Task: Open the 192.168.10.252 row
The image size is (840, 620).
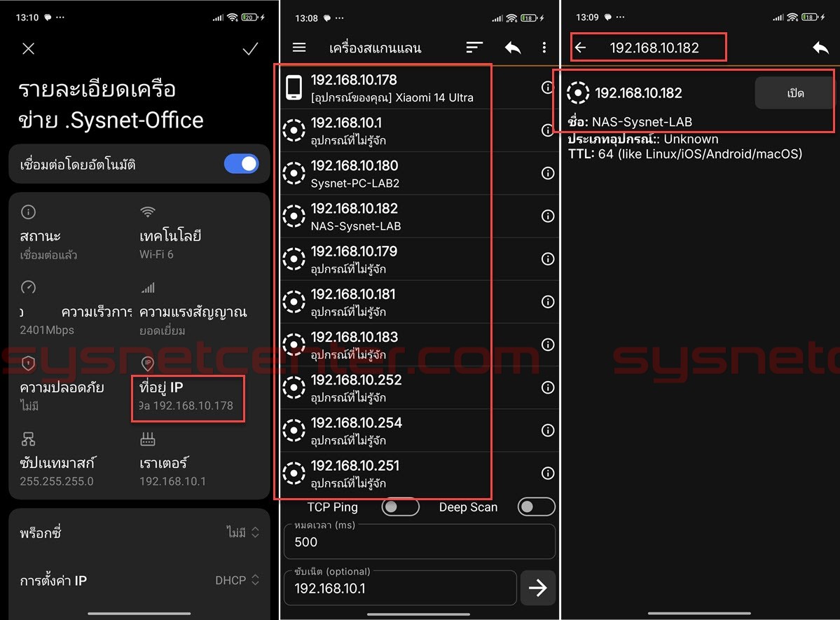Action: [x=420, y=387]
